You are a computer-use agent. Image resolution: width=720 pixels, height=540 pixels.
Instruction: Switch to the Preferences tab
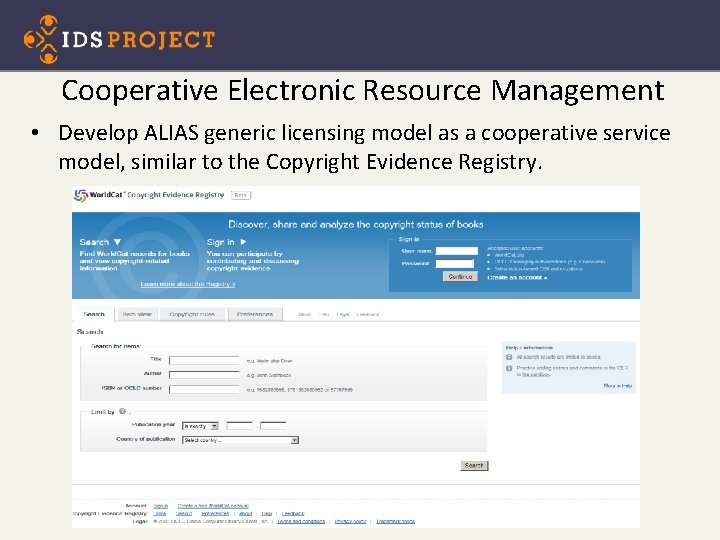click(255, 315)
